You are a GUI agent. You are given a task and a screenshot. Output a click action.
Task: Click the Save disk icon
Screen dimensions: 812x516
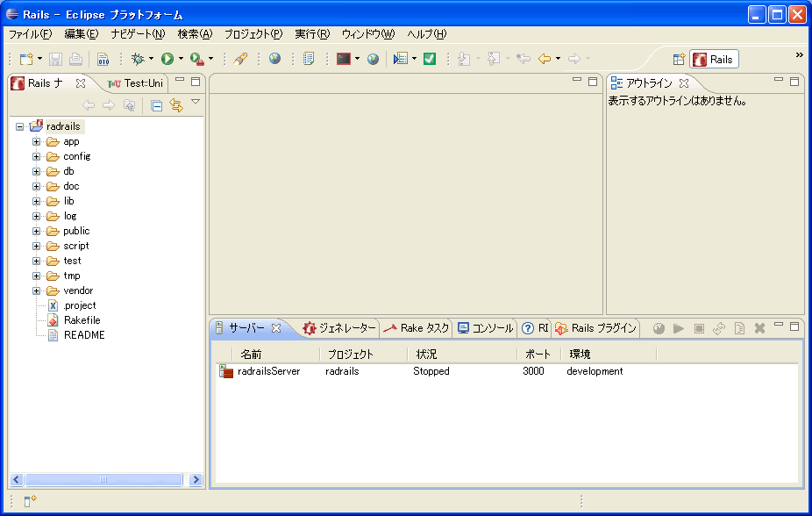(x=55, y=59)
